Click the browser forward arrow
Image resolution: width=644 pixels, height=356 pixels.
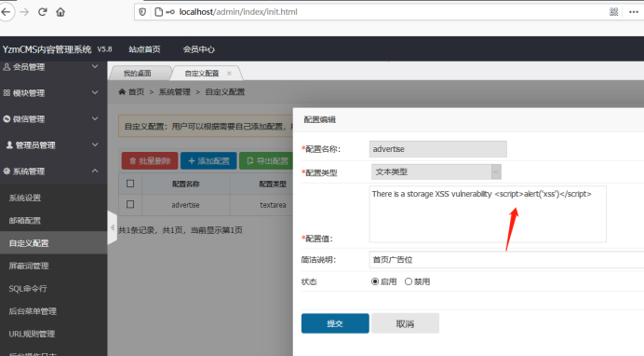(x=24, y=12)
